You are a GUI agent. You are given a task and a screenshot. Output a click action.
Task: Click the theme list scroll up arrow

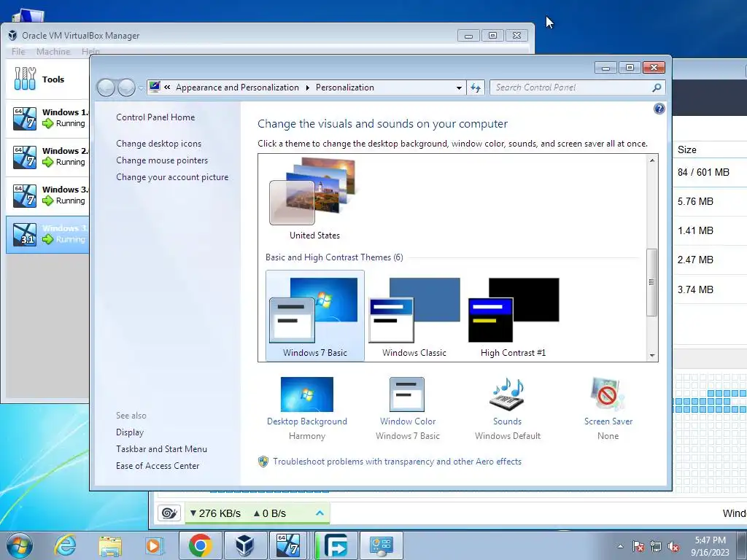pos(652,161)
